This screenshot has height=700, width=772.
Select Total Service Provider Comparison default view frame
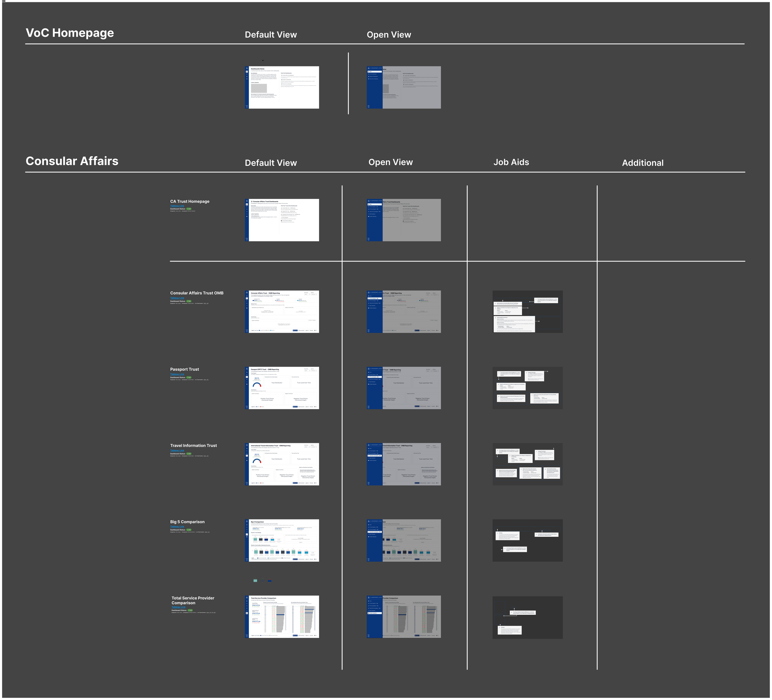[282, 617]
